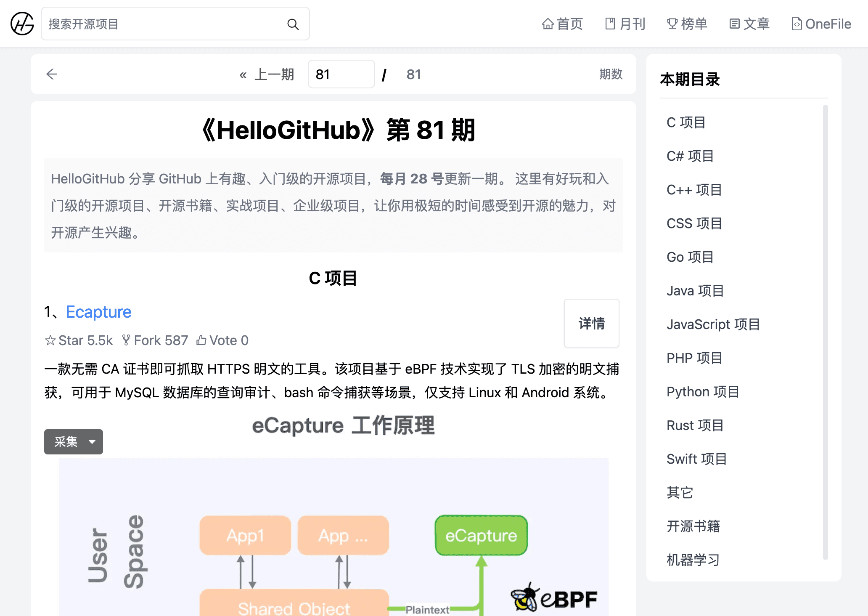Open the OneFile menu item
The height and width of the screenshot is (616, 868).
point(821,24)
